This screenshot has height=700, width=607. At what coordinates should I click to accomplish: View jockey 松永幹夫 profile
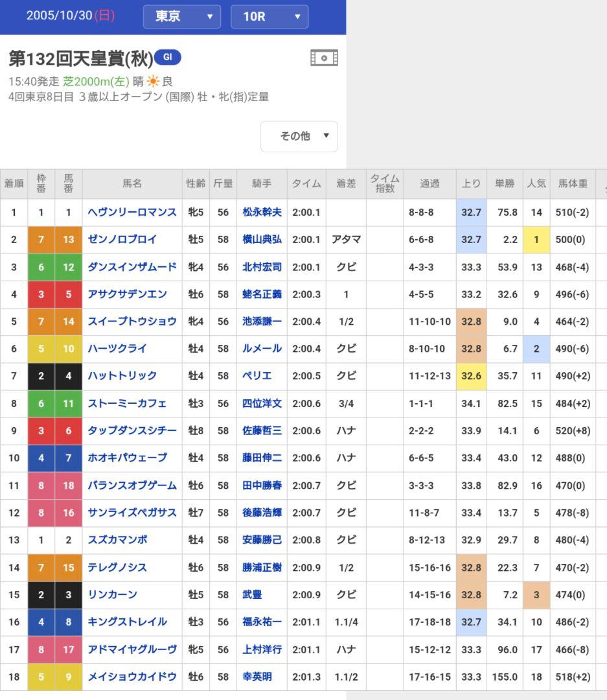pyautogui.click(x=261, y=211)
